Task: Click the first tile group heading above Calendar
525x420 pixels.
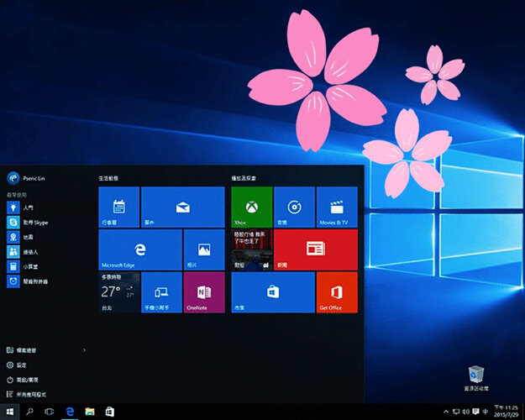Action: (x=108, y=179)
